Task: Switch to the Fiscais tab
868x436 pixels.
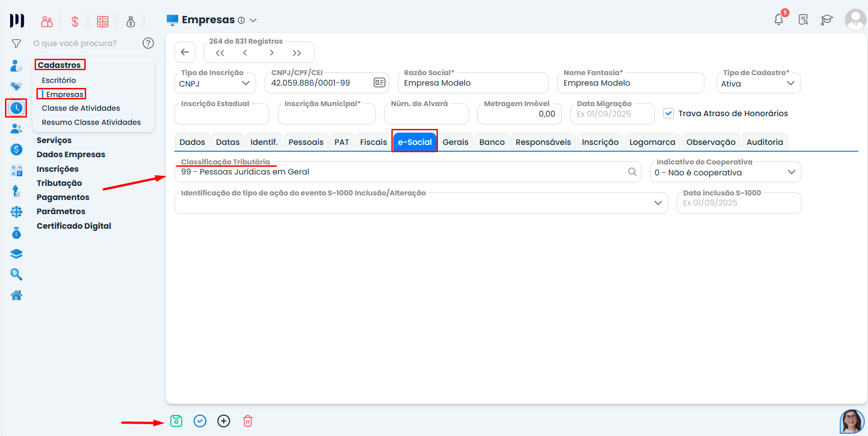Action: click(373, 142)
